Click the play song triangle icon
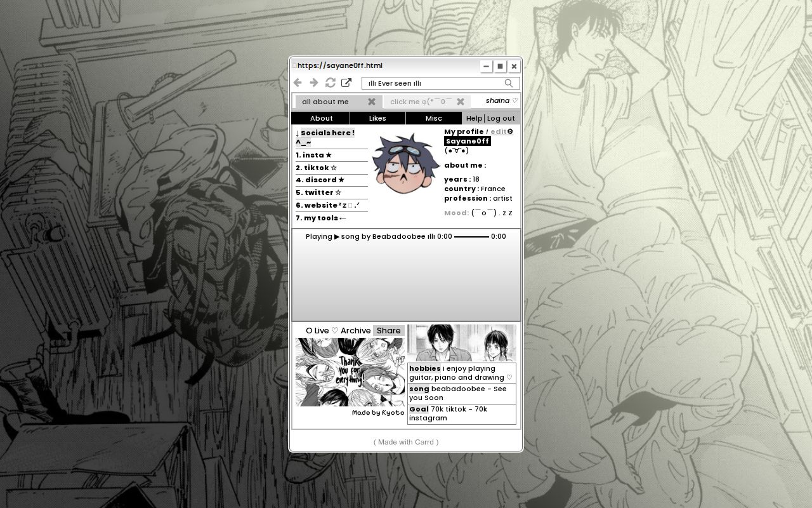This screenshot has height=508, width=812. (x=336, y=236)
